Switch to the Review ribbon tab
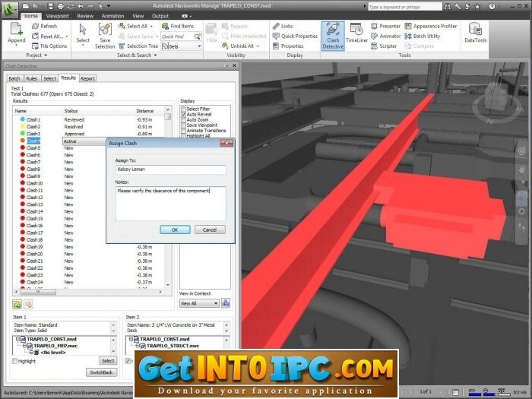This screenshot has height=399, width=532. (85, 16)
